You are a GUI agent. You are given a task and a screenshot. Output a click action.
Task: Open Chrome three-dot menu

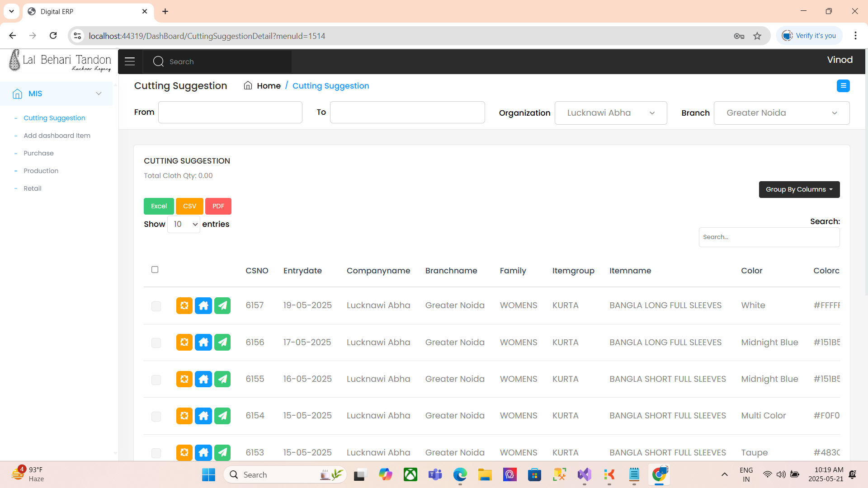(x=855, y=36)
